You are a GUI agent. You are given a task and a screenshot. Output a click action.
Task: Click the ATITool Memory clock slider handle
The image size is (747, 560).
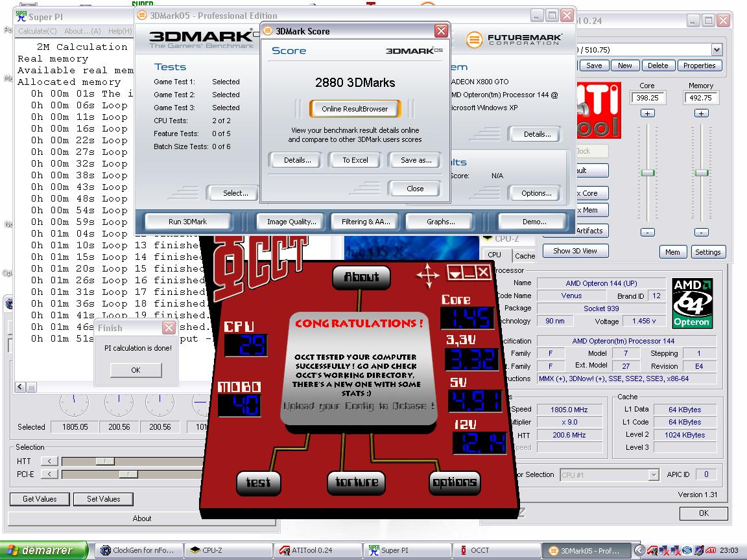[x=701, y=172]
